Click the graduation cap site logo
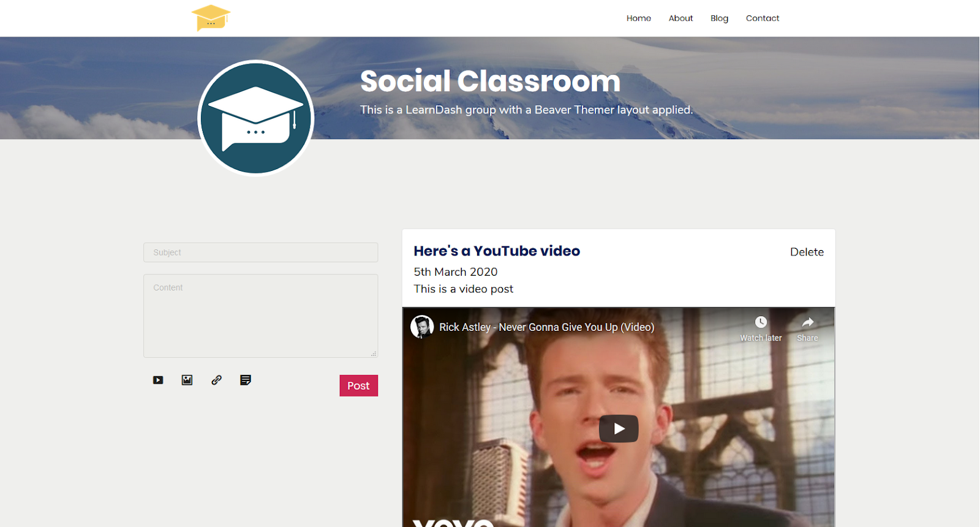 click(211, 18)
